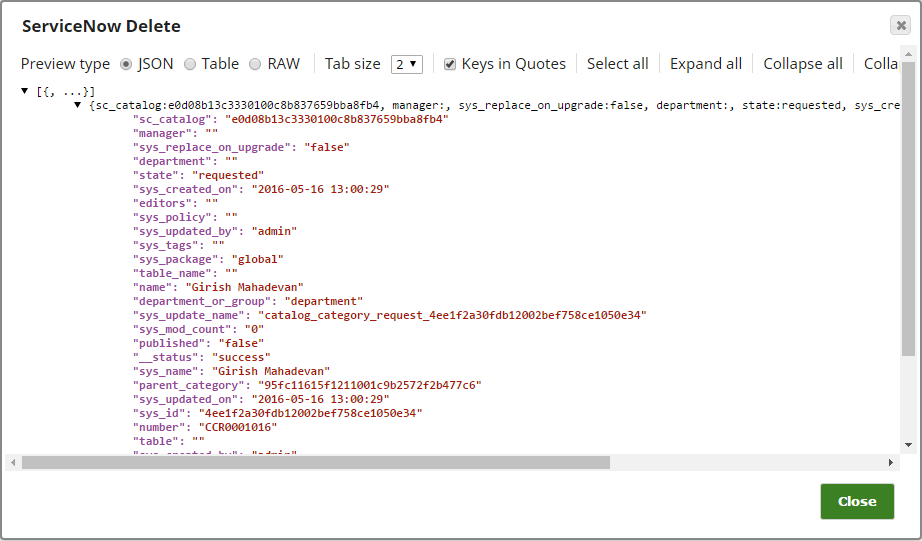Select the Table preview type radio button
Viewport: 922px width, 541px height.
tap(190, 64)
